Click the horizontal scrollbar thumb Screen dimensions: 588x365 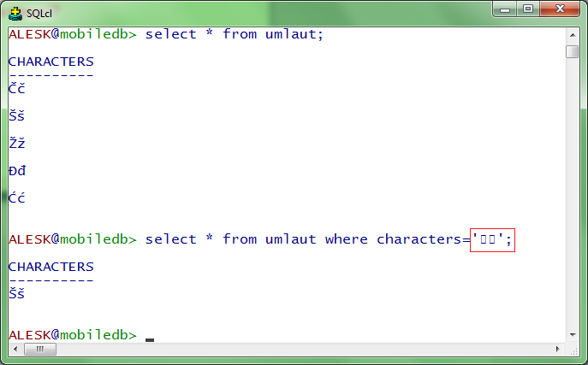pos(39,349)
